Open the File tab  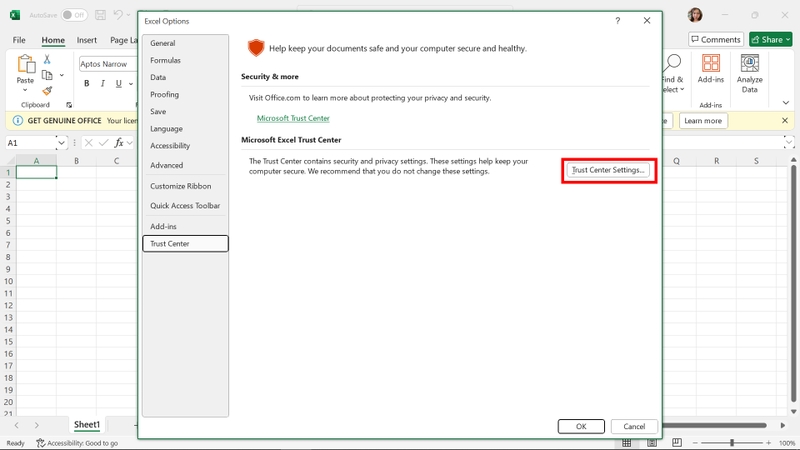[19, 40]
